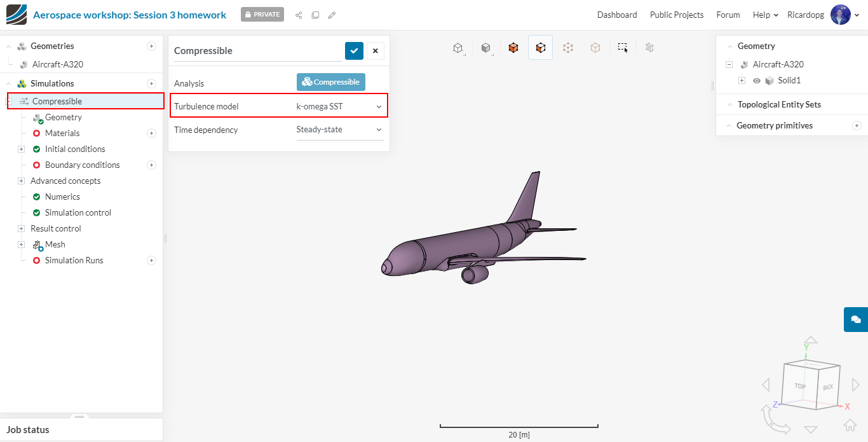868x442 pixels.
Task: Open the Numerics tree item
Action: pyautogui.click(x=62, y=197)
